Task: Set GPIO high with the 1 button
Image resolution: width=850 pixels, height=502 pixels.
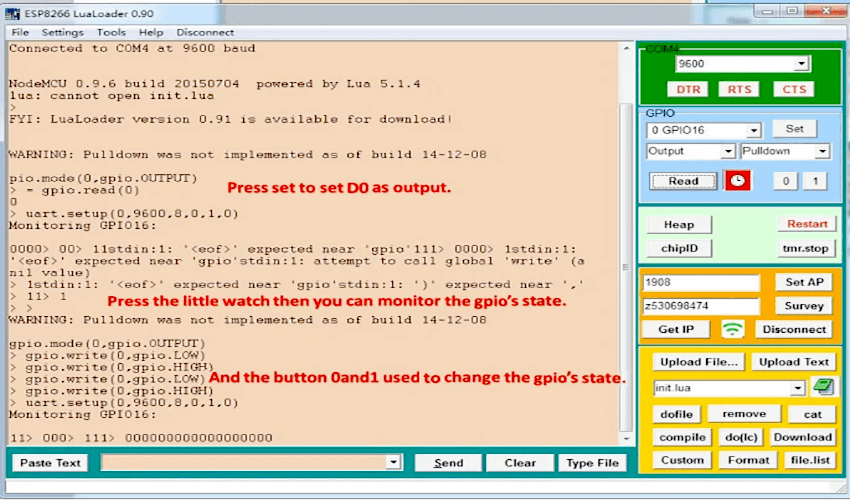Action: click(815, 181)
